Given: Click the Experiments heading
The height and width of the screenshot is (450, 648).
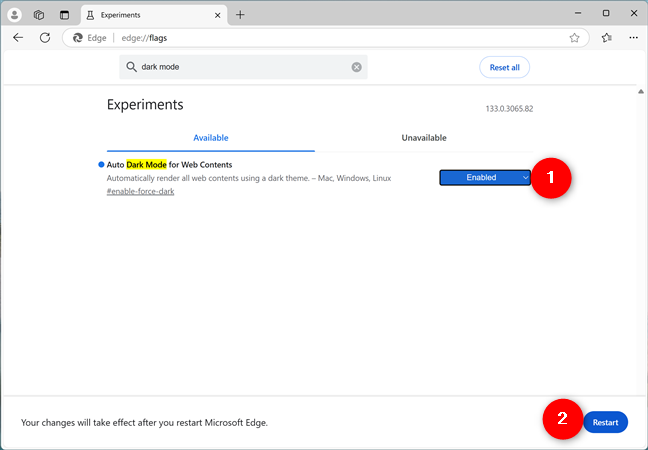Looking at the screenshot, I should [145, 105].
